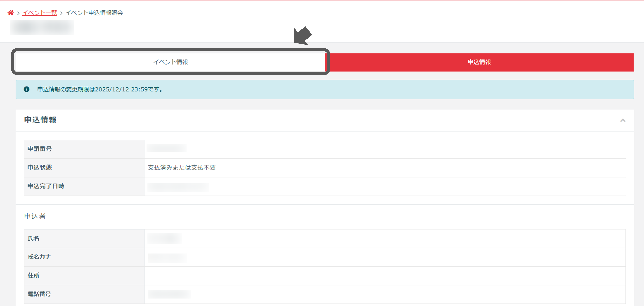
Task: Switch to the イベント情報 tab
Action: click(x=170, y=62)
